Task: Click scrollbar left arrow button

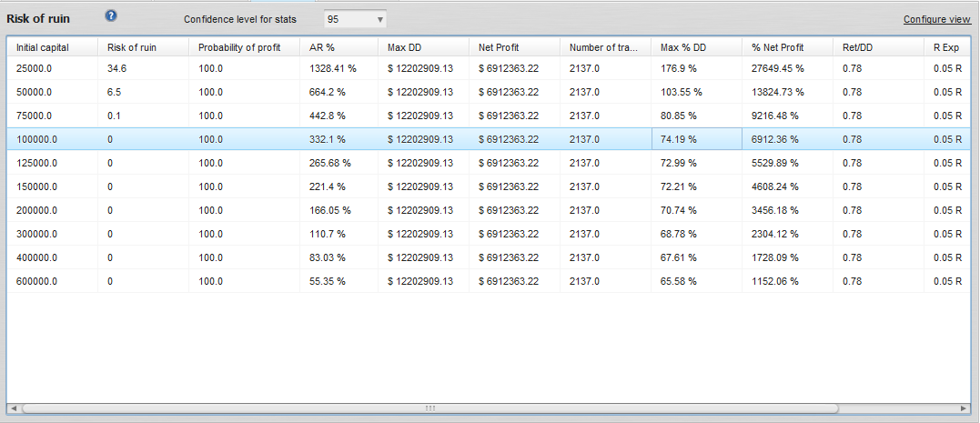Action: [x=14, y=408]
